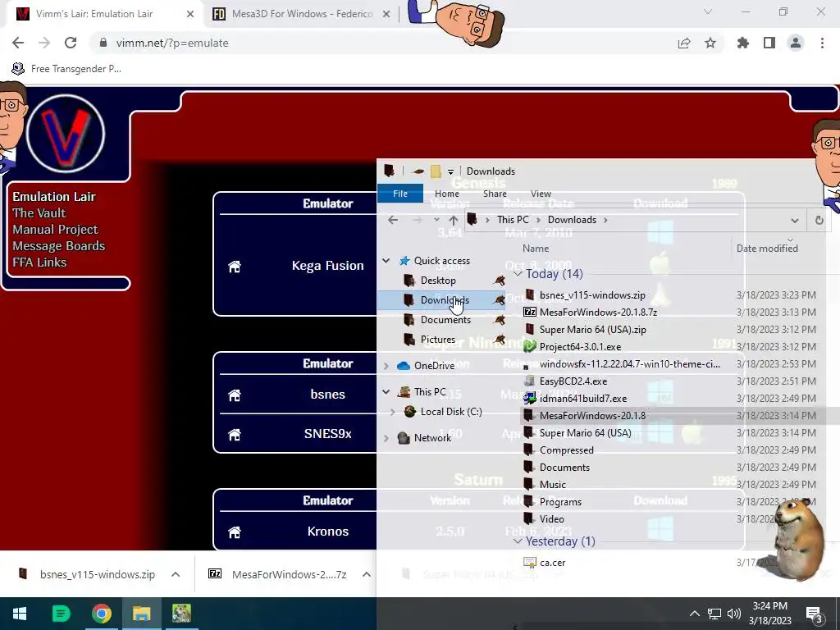The image size is (840, 630).
Task: Open options for bsnes_v115-windows.zip download
Action: click(x=176, y=574)
